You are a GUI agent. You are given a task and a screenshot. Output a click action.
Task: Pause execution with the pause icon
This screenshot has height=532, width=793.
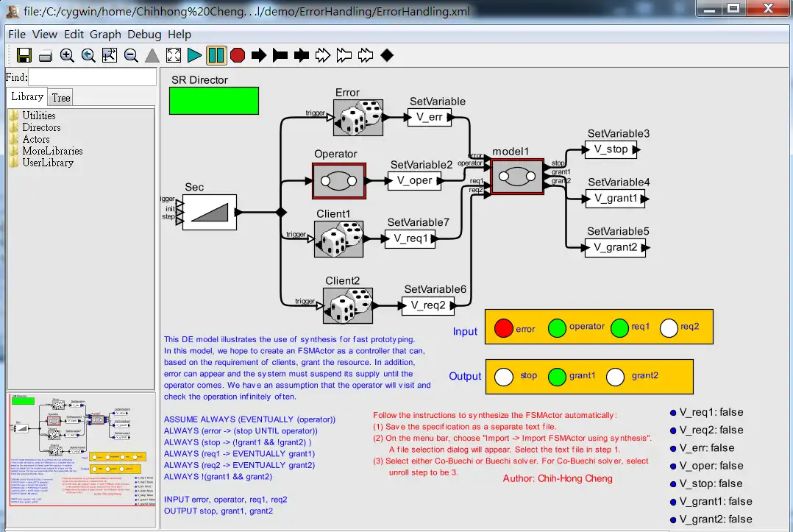(x=215, y=55)
